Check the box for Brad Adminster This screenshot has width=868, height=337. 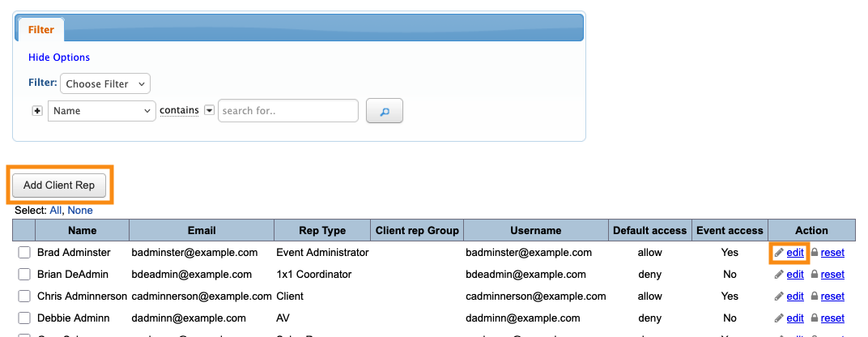coord(24,253)
